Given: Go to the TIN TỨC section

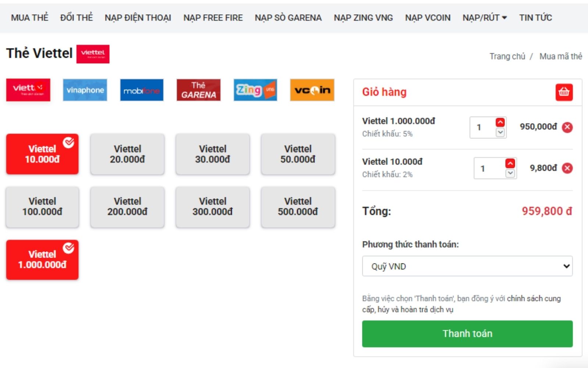Looking at the screenshot, I should pyautogui.click(x=535, y=17).
